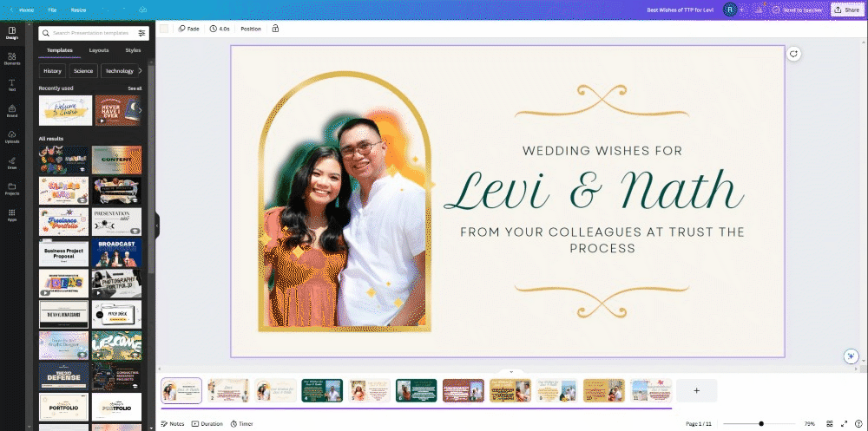Switch to the Layouts tab
Screen dimensions: 868x431
(x=99, y=50)
